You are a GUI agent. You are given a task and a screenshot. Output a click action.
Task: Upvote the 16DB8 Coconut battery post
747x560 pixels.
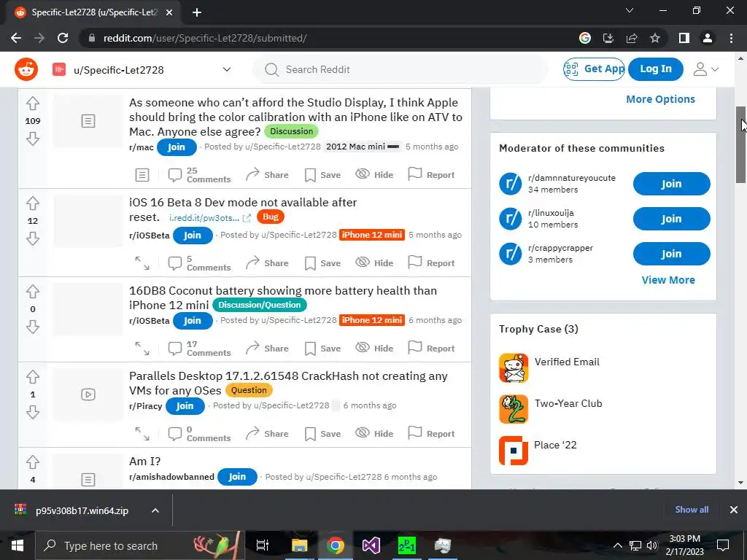click(x=32, y=292)
